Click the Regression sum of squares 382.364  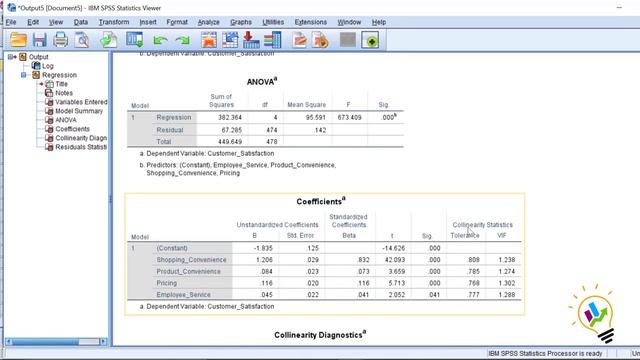coord(230,118)
